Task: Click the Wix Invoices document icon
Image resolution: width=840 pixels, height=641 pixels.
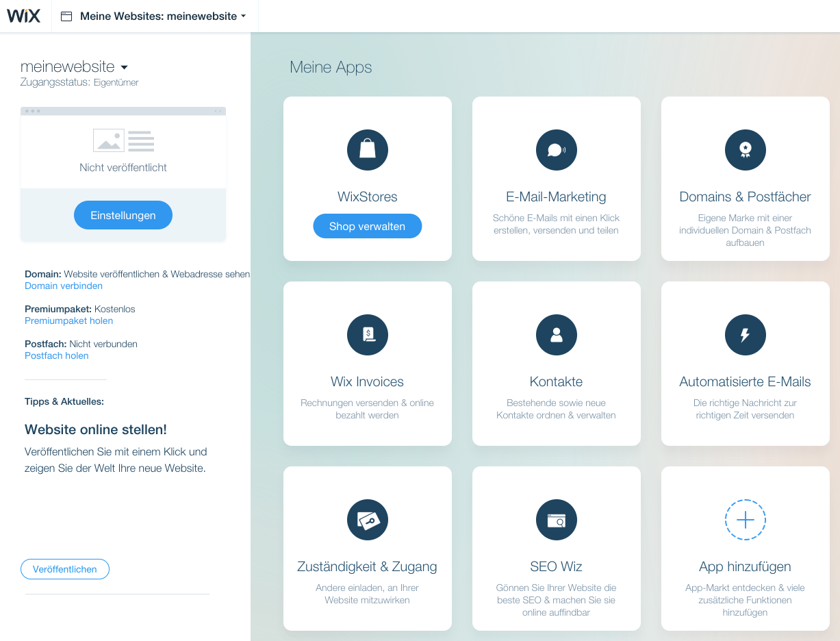Action: [x=368, y=335]
